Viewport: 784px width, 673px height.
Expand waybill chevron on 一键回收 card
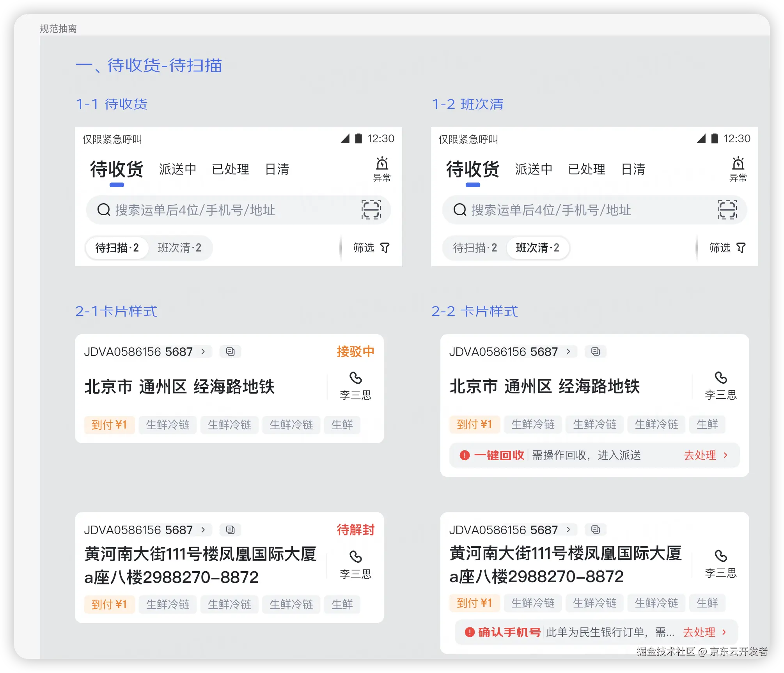(x=568, y=351)
